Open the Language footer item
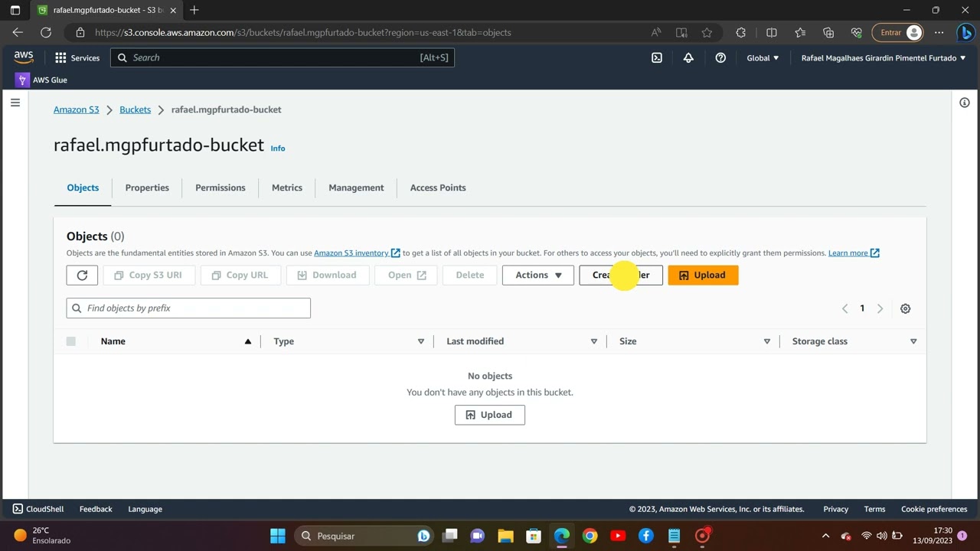The width and height of the screenshot is (980, 551). point(145,509)
